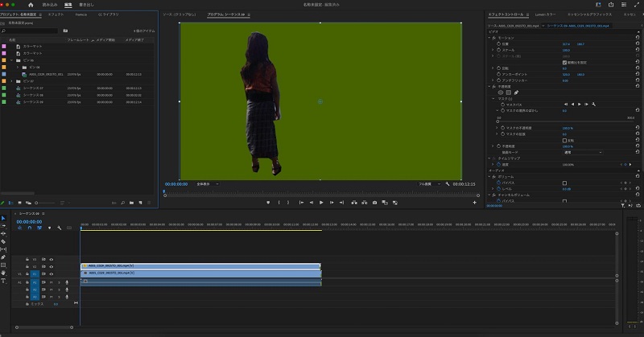Select the Selection tool in the toolbox
The height and width of the screenshot is (337, 644).
3,218
